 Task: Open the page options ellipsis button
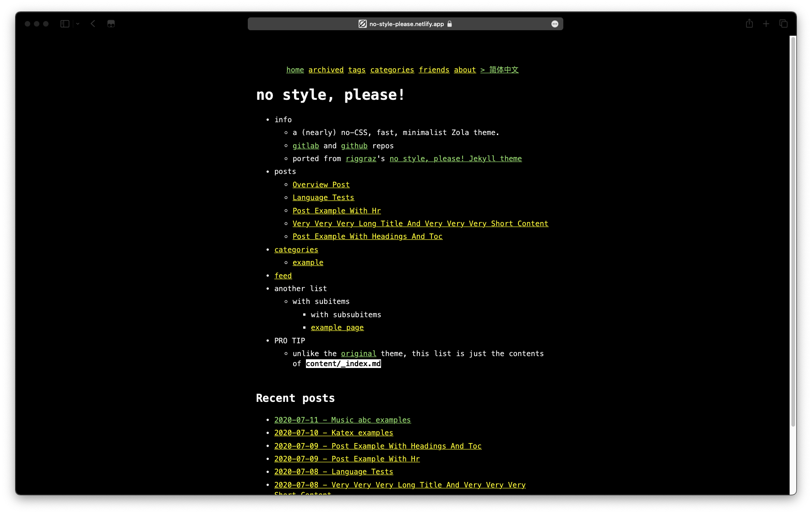[x=555, y=24]
